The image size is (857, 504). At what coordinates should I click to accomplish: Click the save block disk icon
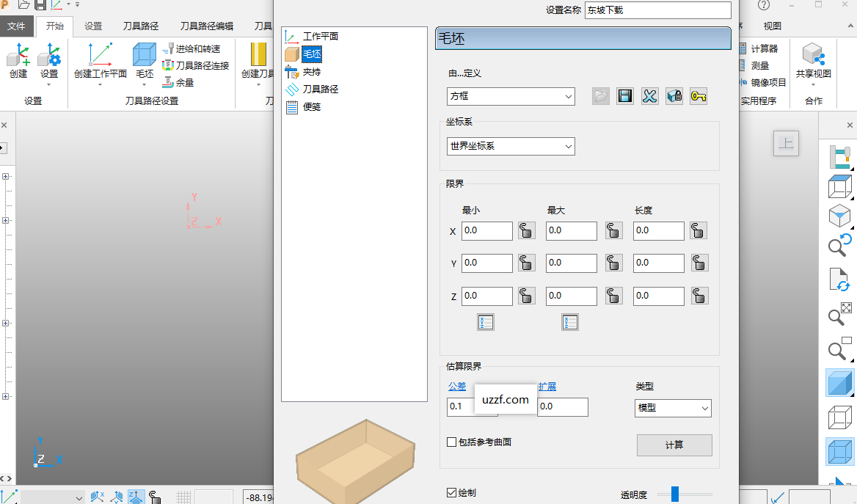coord(625,96)
